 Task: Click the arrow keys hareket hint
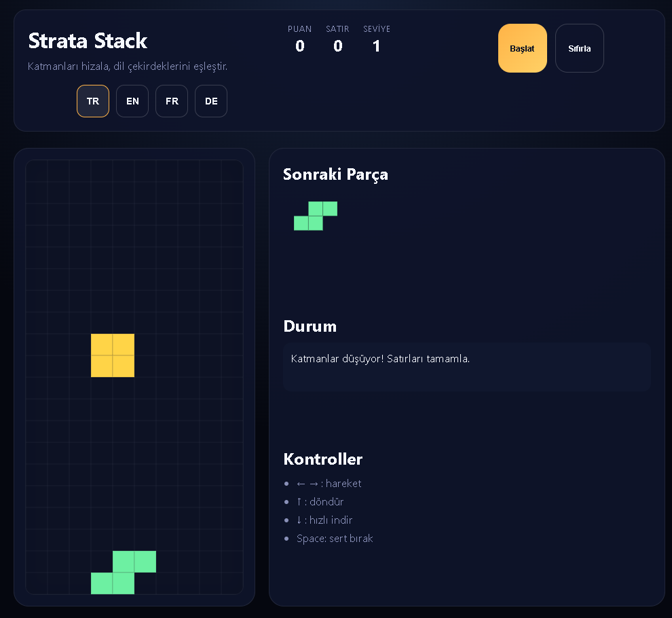tap(329, 484)
